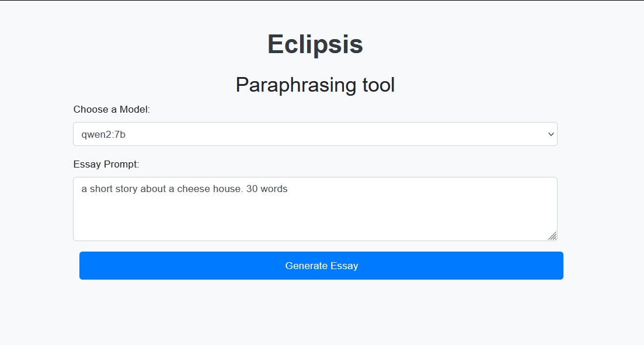Click the word "about" in the prompt
Screen dimensions: 644x345
[x=154, y=189]
